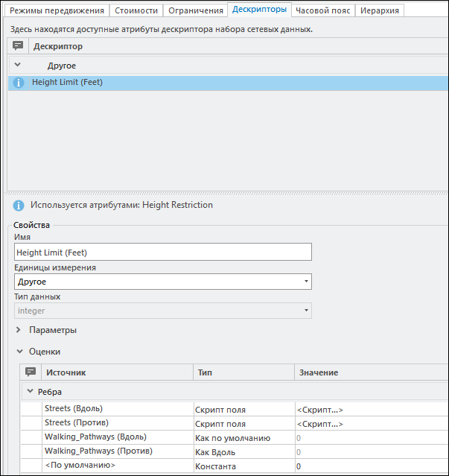Click the info icon beside Height Limit (Feet) row
The height and width of the screenshot is (476, 449).
19,83
